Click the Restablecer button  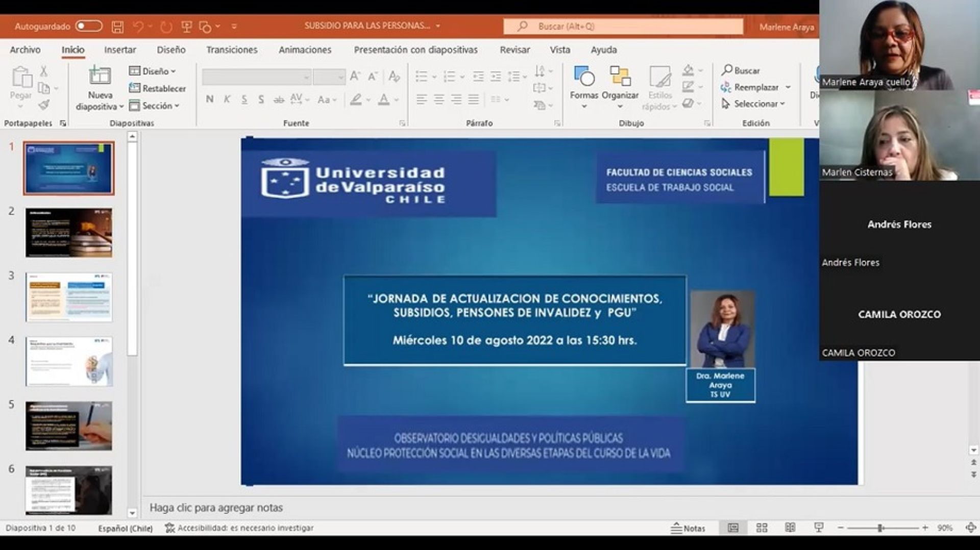(x=157, y=88)
